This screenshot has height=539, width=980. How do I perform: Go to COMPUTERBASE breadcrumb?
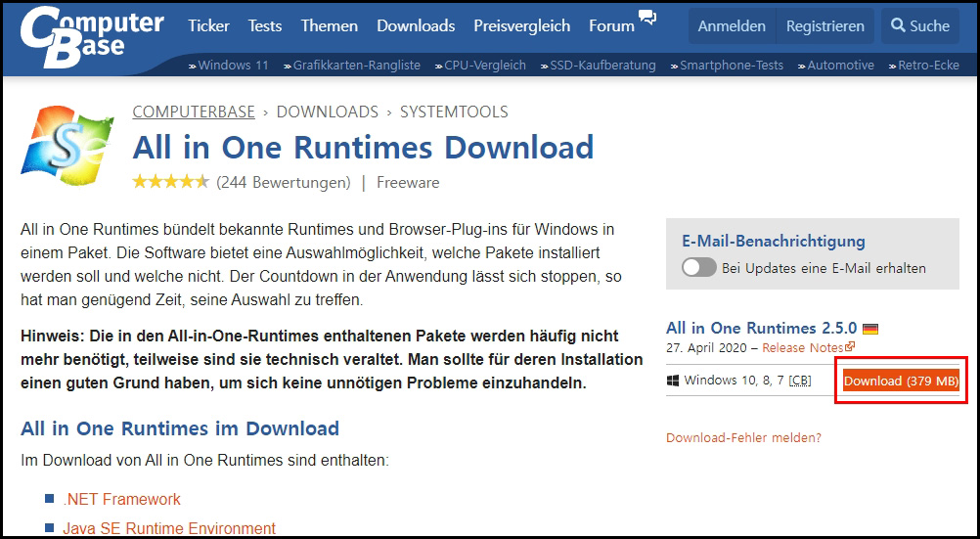(194, 112)
